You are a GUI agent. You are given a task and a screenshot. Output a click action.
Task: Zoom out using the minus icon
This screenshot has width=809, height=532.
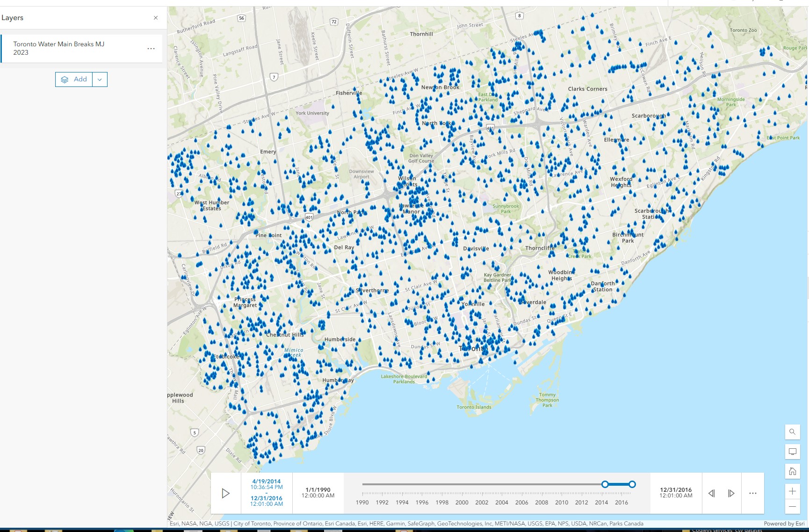793,506
